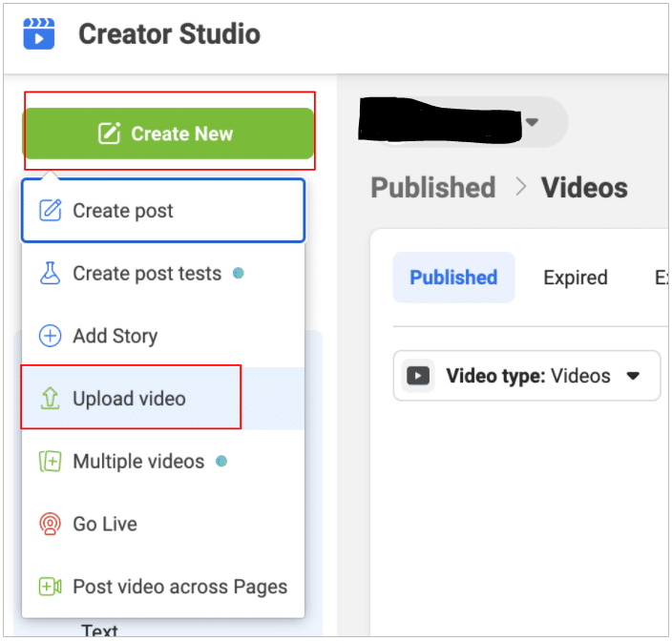Viewport: 672px width, 641px height.
Task: Open the page selector dropdown arrow
Action: click(532, 122)
